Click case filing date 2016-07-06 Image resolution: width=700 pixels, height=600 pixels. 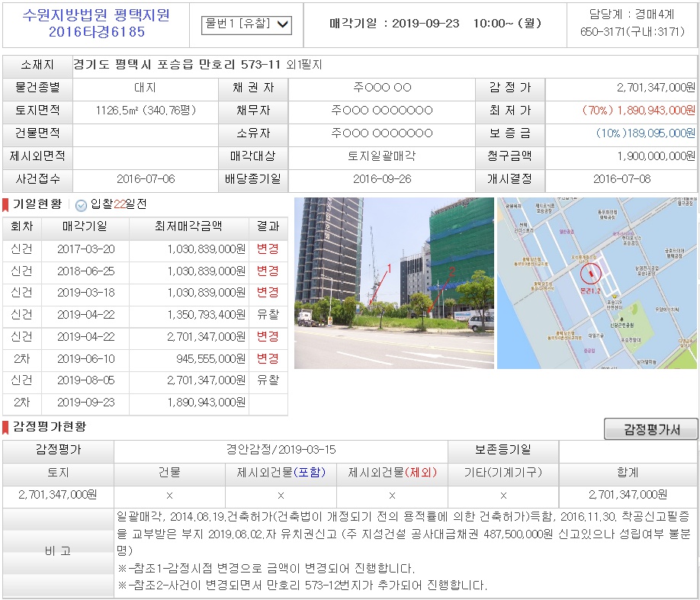click(x=146, y=179)
